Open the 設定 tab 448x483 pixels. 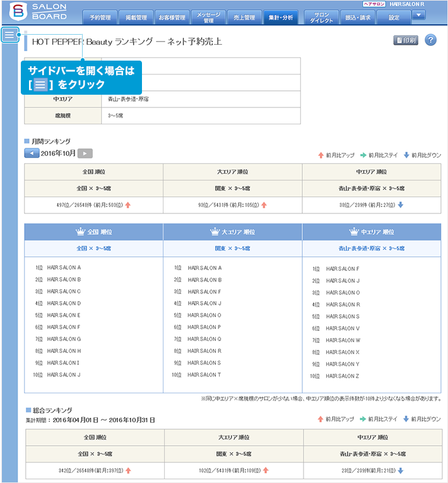[x=394, y=18]
